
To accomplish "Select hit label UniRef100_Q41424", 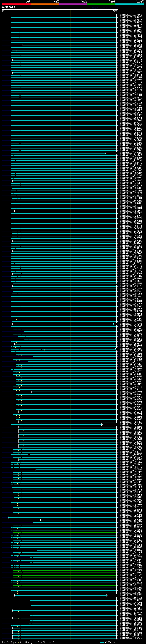I will pyautogui.click(x=131, y=82).
